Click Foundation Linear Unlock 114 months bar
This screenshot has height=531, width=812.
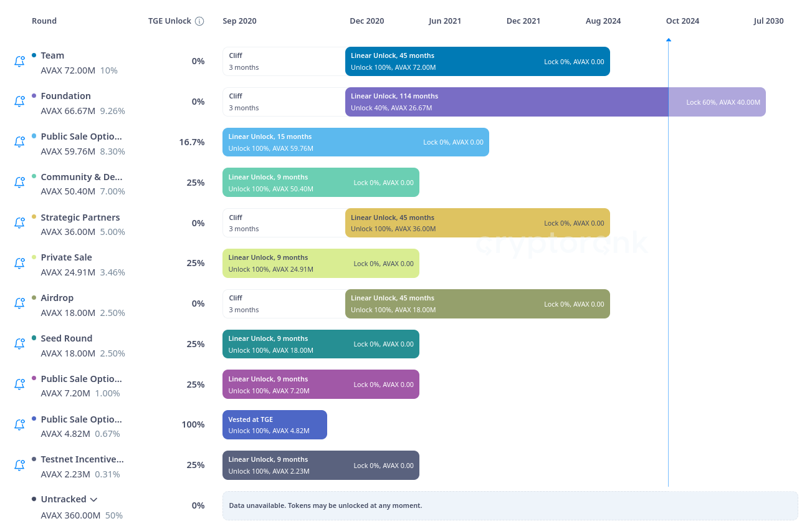pos(507,102)
